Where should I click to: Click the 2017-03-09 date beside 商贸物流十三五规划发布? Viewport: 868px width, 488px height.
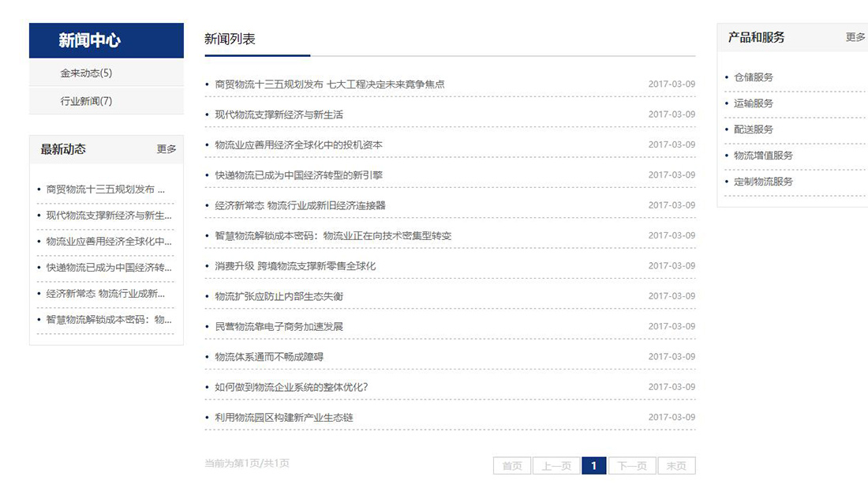[672, 84]
